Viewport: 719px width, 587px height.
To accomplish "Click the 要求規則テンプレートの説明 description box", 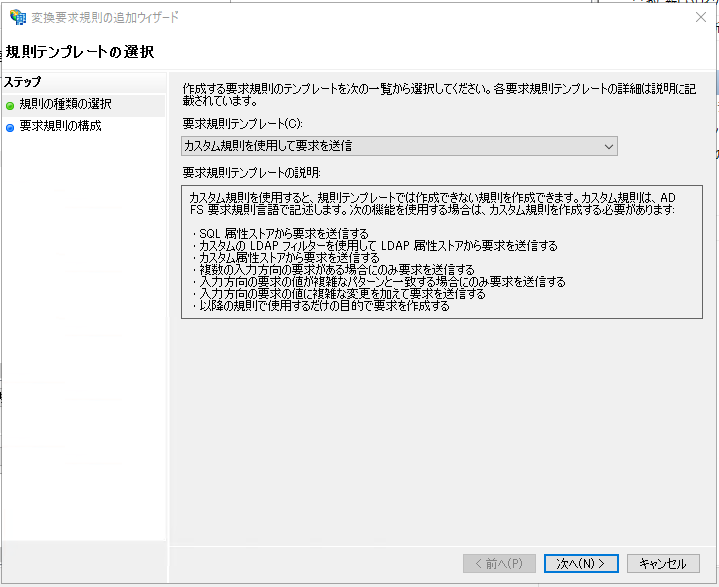I will (x=442, y=252).
